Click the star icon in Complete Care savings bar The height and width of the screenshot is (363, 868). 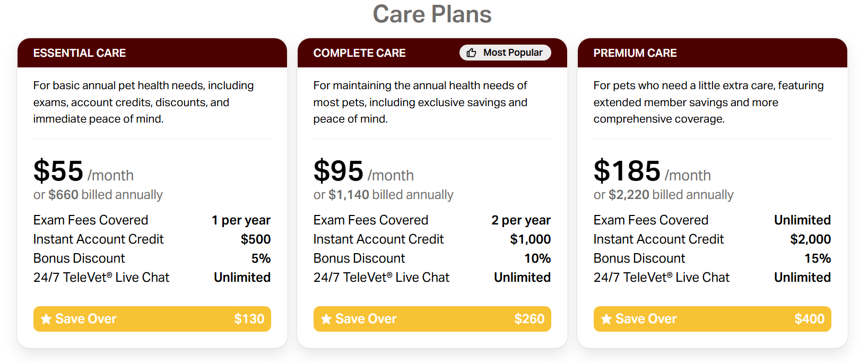pos(326,319)
